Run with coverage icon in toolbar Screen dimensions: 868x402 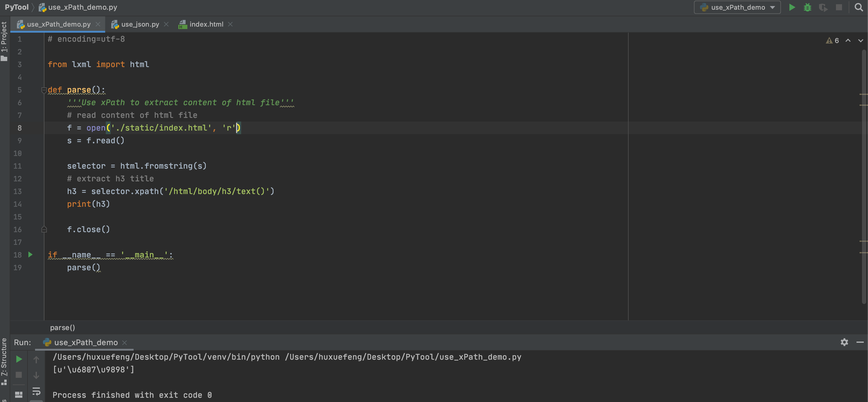tap(823, 8)
